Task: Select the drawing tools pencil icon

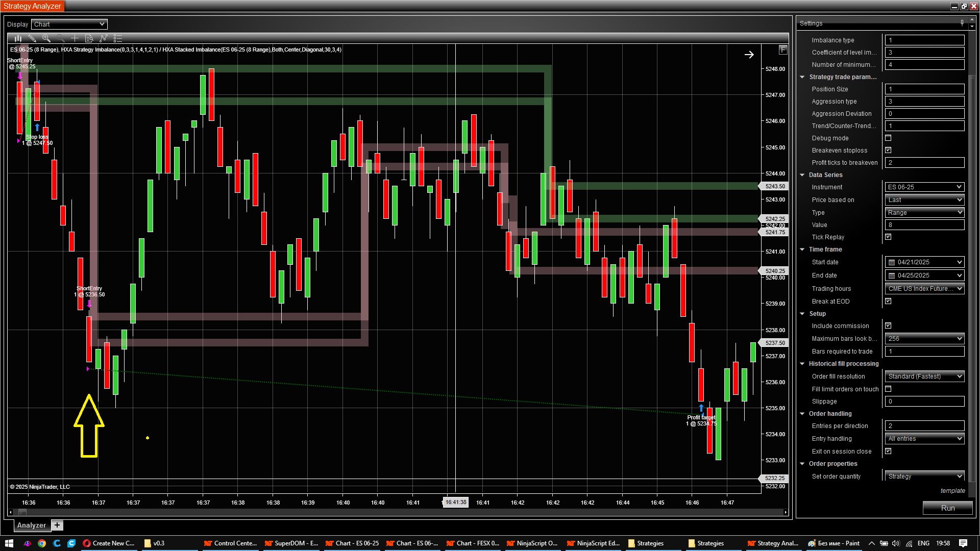Action: pos(32,38)
